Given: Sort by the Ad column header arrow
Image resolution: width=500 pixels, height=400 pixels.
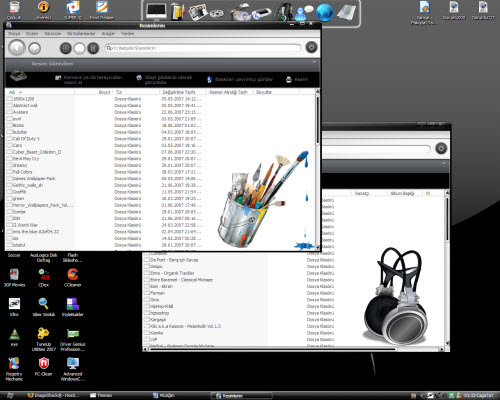Looking at the screenshot, I should pos(20,92).
